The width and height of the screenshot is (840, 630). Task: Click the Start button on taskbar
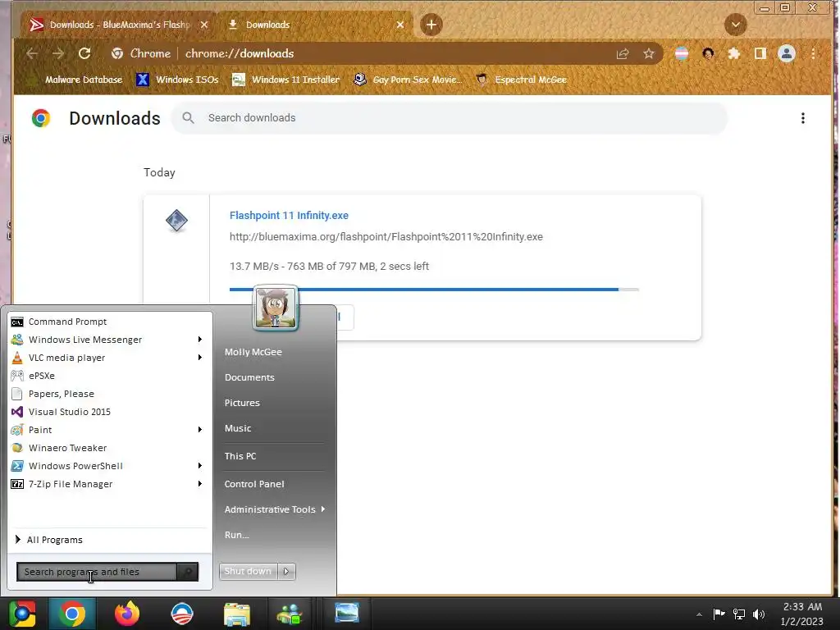point(22,614)
